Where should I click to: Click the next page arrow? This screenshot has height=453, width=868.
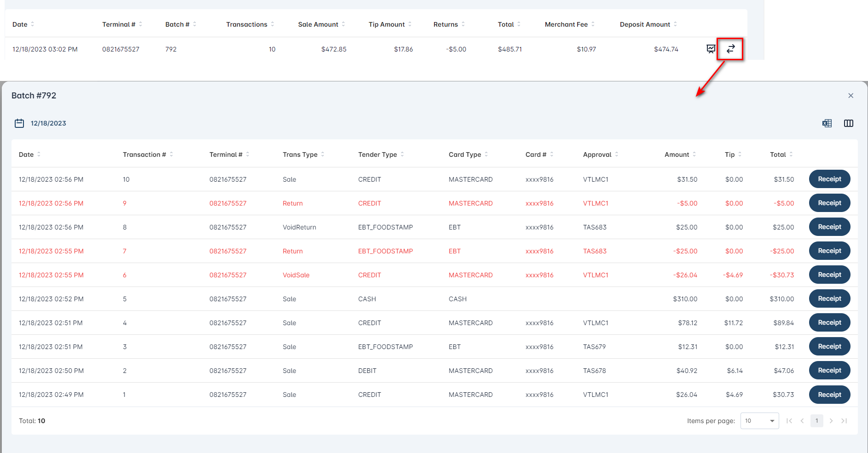[x=831, y=420]
